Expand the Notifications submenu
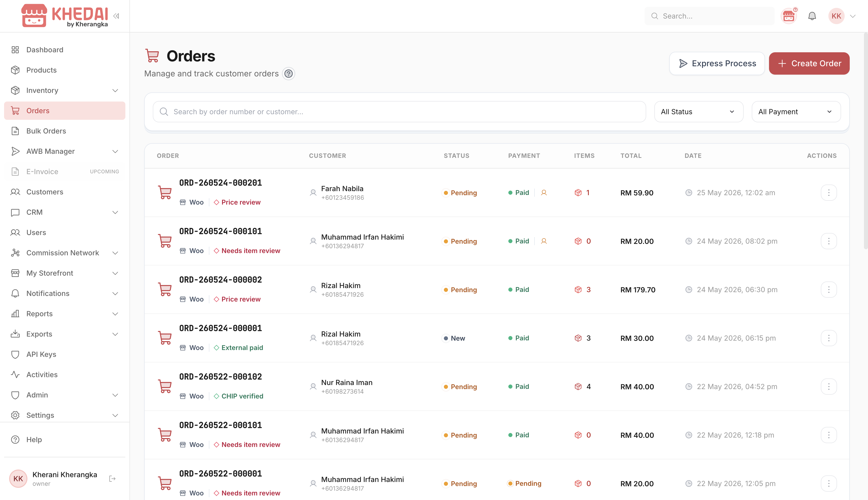This screenshot has height=500, width=868. click(64, 293)
